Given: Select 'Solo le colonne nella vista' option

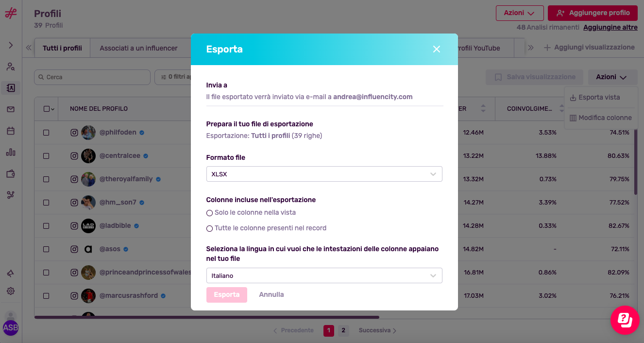Looking at the screenshot, I should pos(251,212).
